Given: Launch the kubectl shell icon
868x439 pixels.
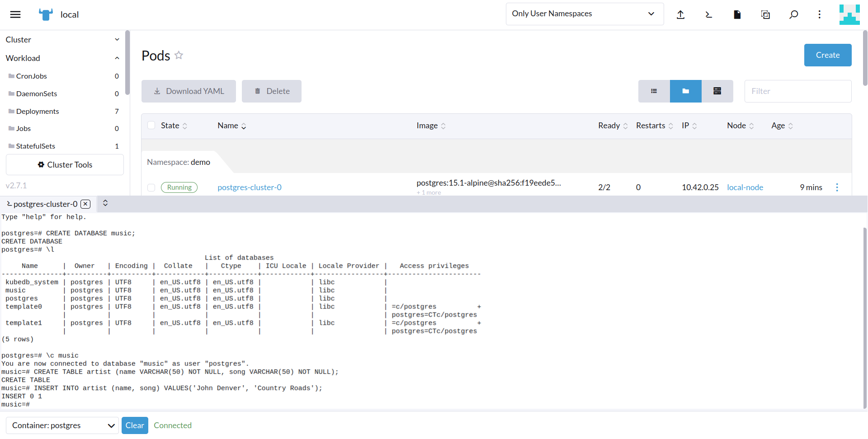Looking at the screenshot, I should pos(709,14).
